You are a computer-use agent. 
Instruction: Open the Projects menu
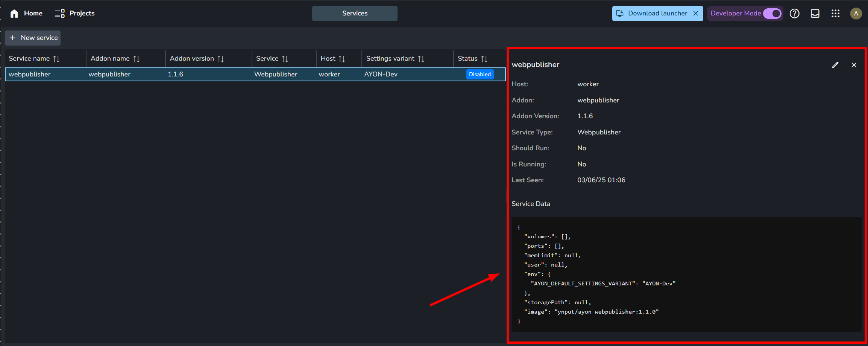click(75, 14)
